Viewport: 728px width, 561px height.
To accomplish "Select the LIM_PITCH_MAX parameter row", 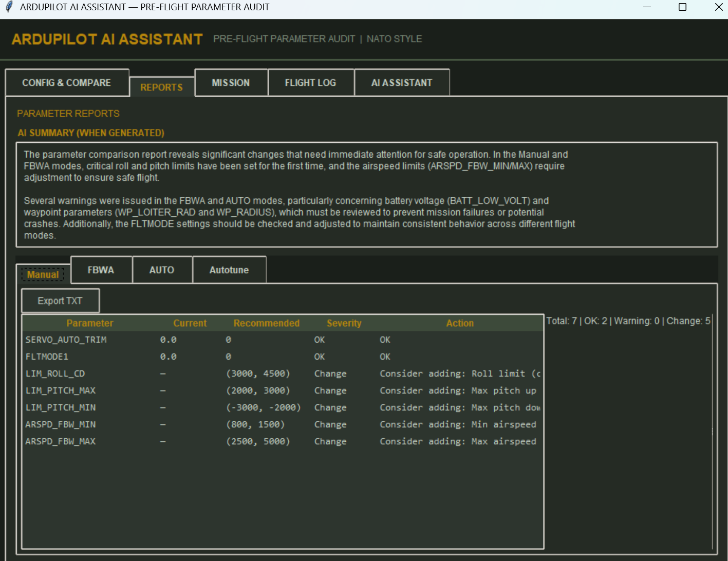I will coord(283,390).
